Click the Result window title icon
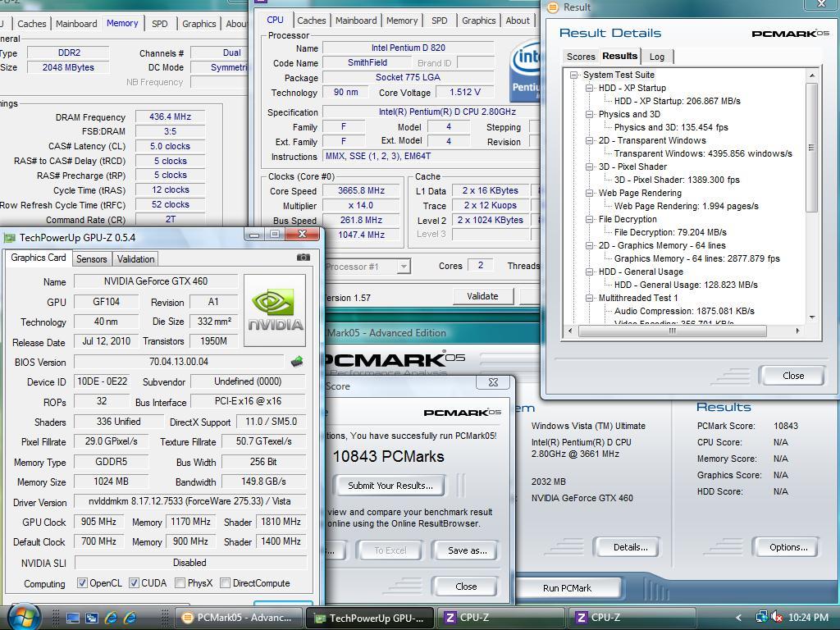The height and width of the screenshot is (630, 840). click(552, 7)
